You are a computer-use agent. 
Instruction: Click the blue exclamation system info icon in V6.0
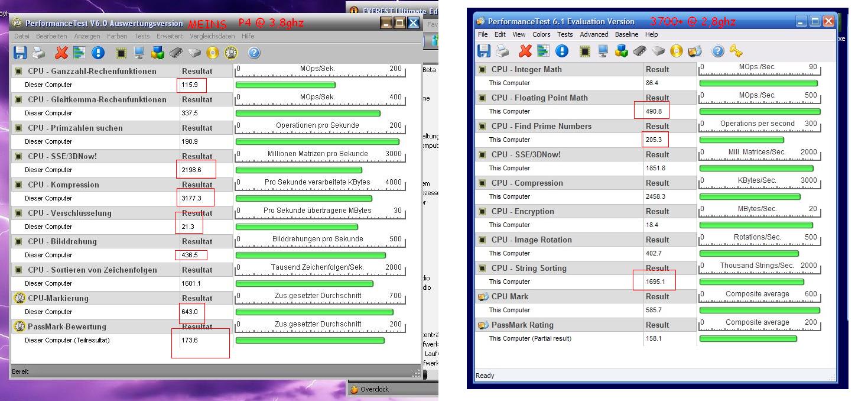(x=98, y=53)
